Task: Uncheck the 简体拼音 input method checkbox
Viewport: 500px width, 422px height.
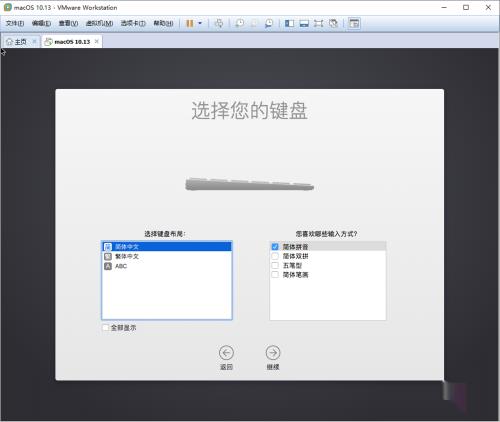Action: pyautogui.click(x=275, y=247)
